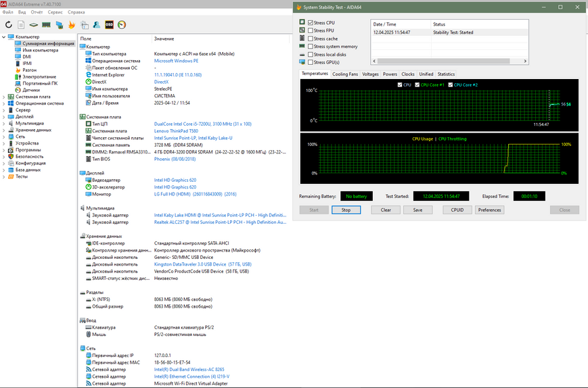Open the Сервис menu
The width and height of the screenshot is (588, 388).
[x=55, y=12]
